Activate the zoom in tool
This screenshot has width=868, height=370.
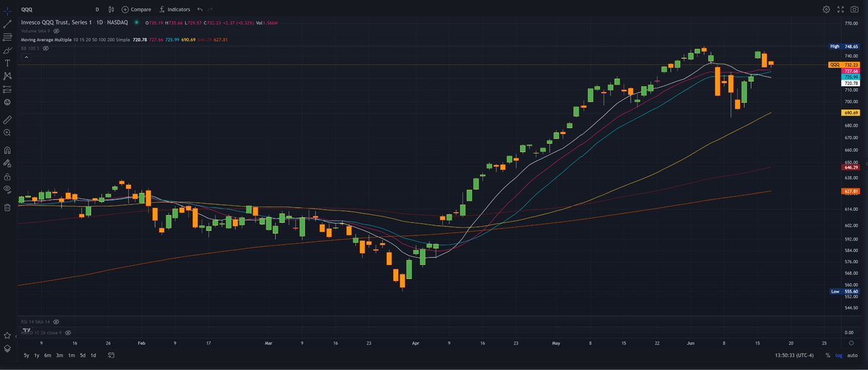click(7, 133)
